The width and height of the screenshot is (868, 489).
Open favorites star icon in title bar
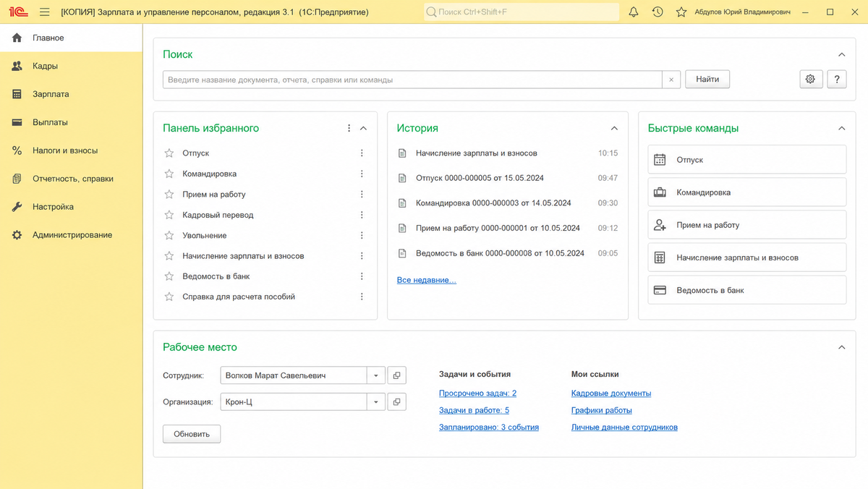[x=681, y=12]
